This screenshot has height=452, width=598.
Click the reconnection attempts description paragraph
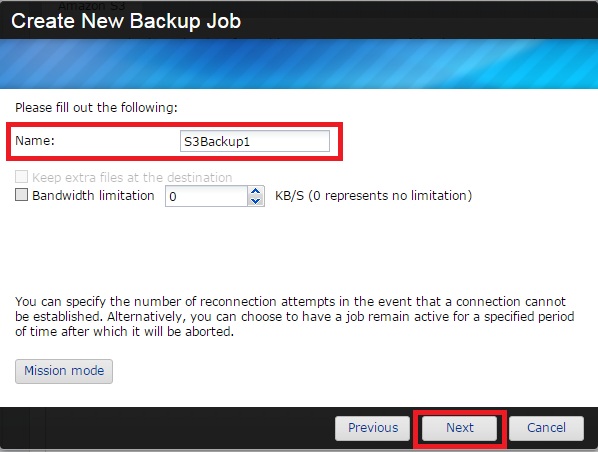click(x=294, y=317)
